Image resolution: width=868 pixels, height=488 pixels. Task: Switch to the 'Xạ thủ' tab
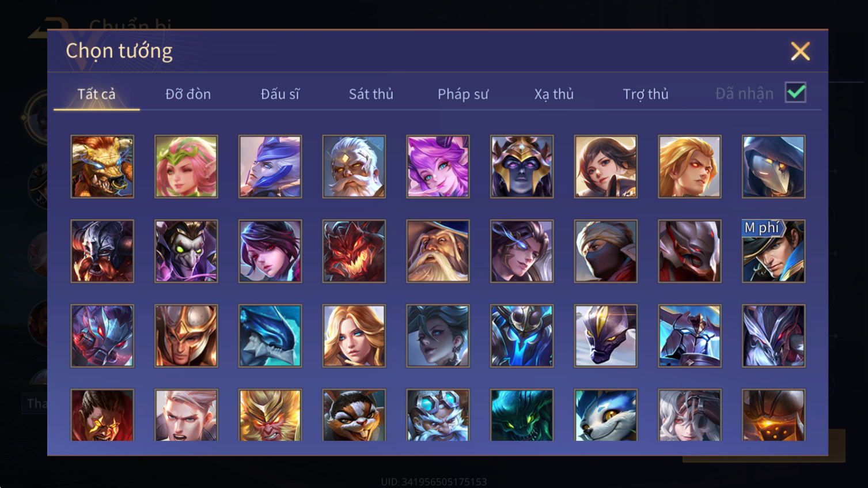click(554, 94)
